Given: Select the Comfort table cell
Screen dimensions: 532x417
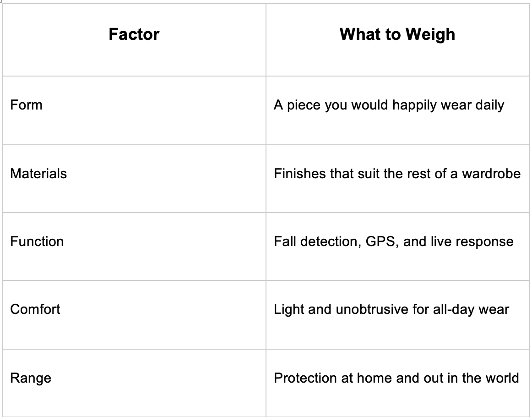Looking at the screenshot, I should tap(134, 315).
